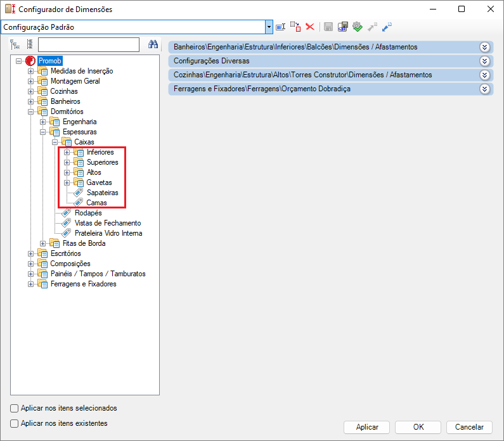This screenshot has height=441, width=504.
Task: Close the Configurador de Dimensões window
Action: pyautogui.click(x=491, y=9)
